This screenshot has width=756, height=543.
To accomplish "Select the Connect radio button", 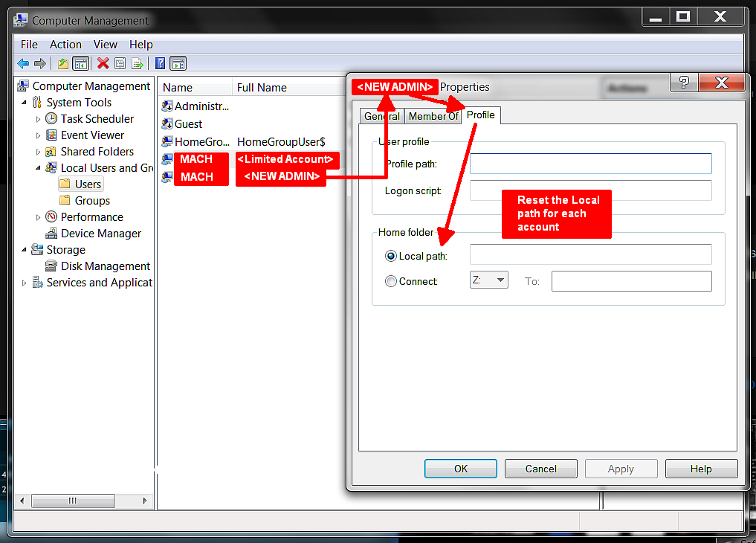I will (390, 281).
